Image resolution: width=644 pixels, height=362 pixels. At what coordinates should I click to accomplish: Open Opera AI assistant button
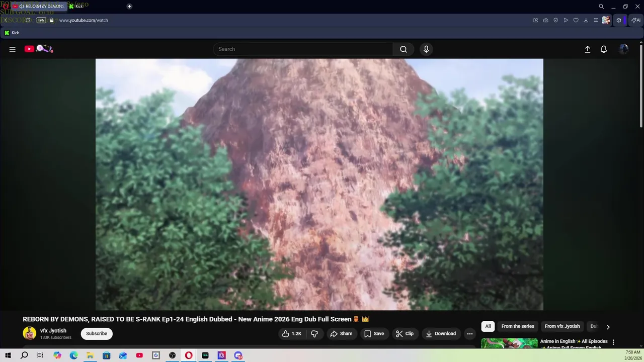pos(636,20)
